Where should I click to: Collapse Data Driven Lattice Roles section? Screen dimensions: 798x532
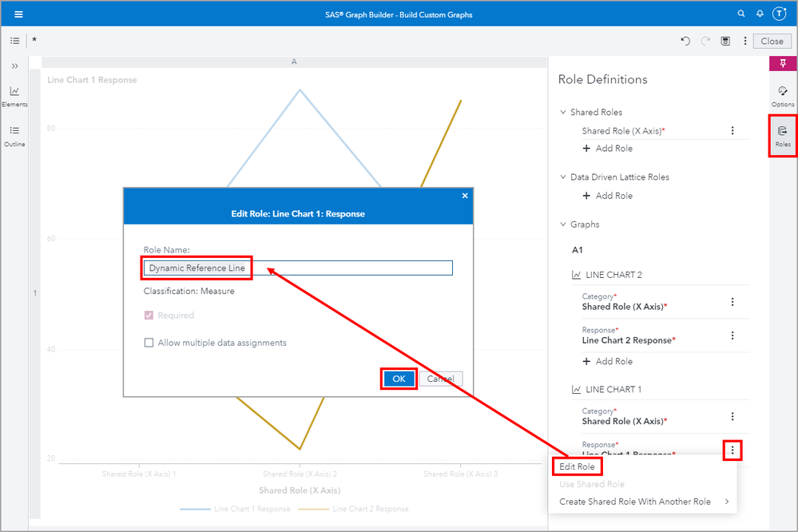[x=563, y=177]
